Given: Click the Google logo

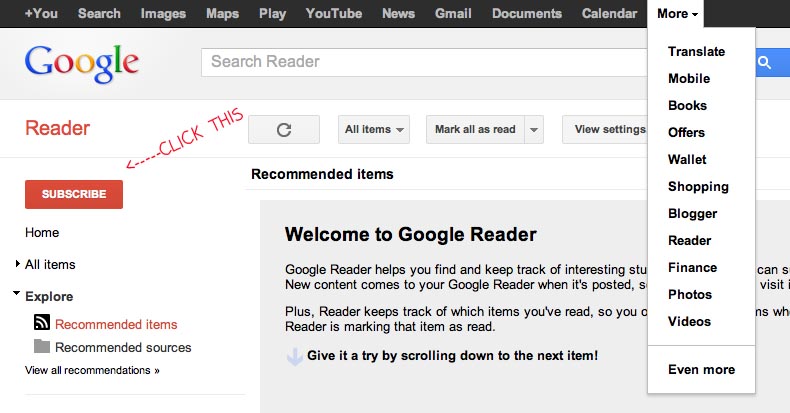Looking at the screenshot, I should tap(82, 62).
